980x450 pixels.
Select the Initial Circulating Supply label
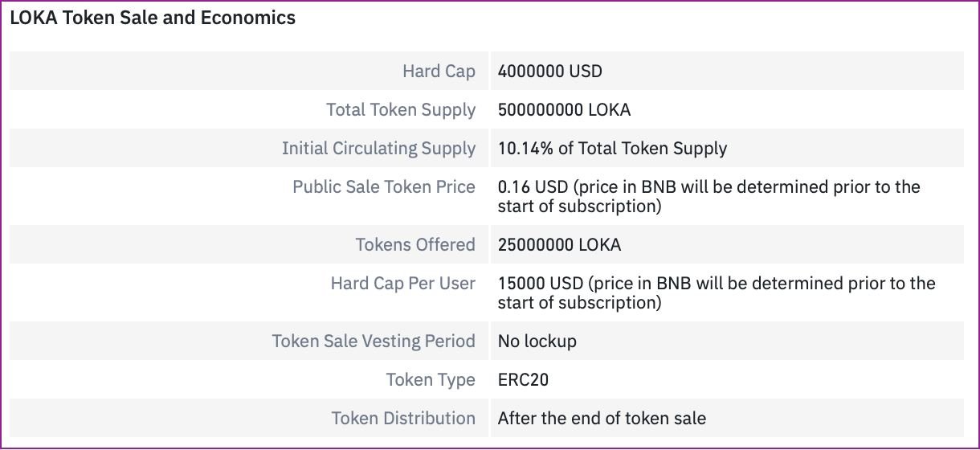point(378,148)
